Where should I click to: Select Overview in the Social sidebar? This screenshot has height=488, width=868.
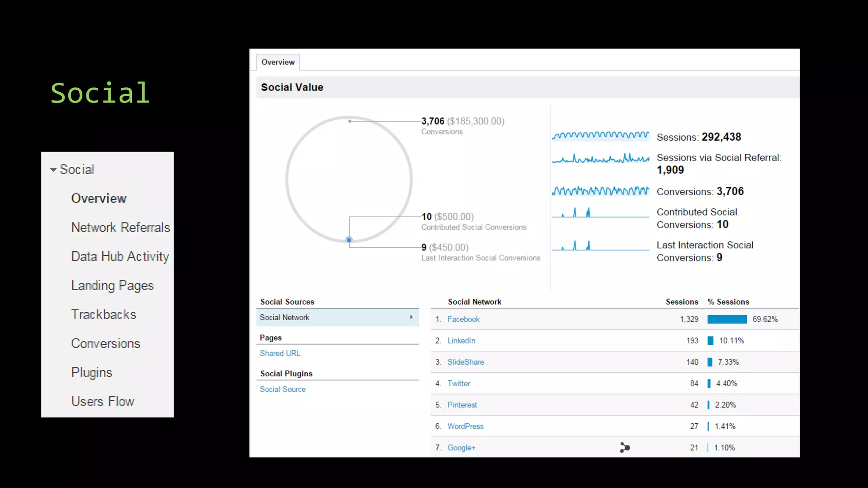coord(99,198)
